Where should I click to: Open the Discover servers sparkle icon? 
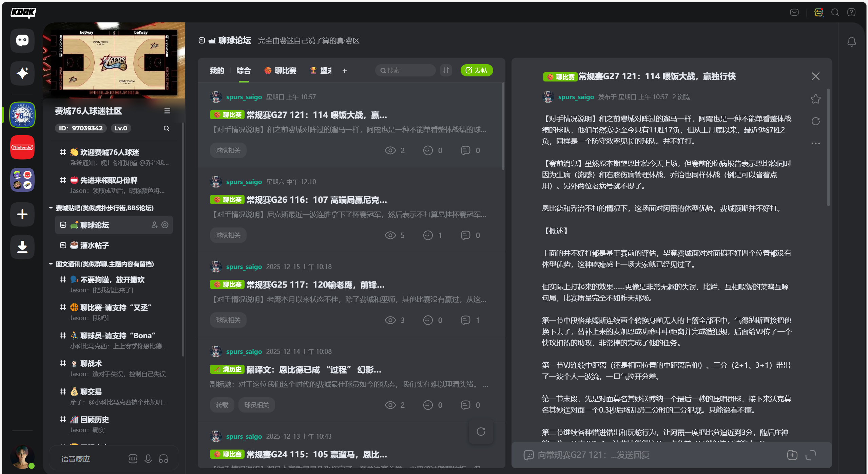tap(22, 73)
